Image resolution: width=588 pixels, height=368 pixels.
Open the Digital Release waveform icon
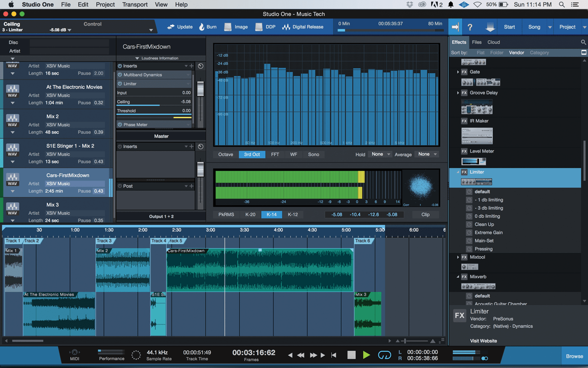286,27
